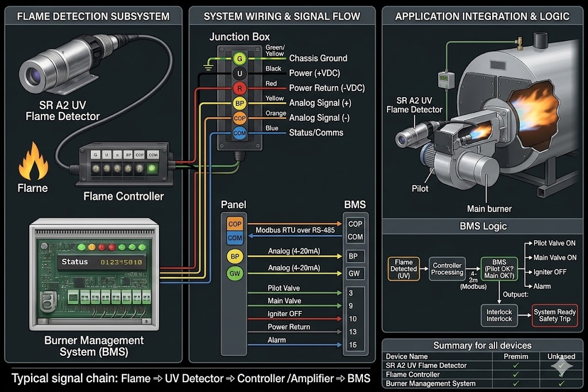This screenshot has height=392, width=588.
Task: Click the Flame Controller row in summary table
Action: tap(482, 374)
